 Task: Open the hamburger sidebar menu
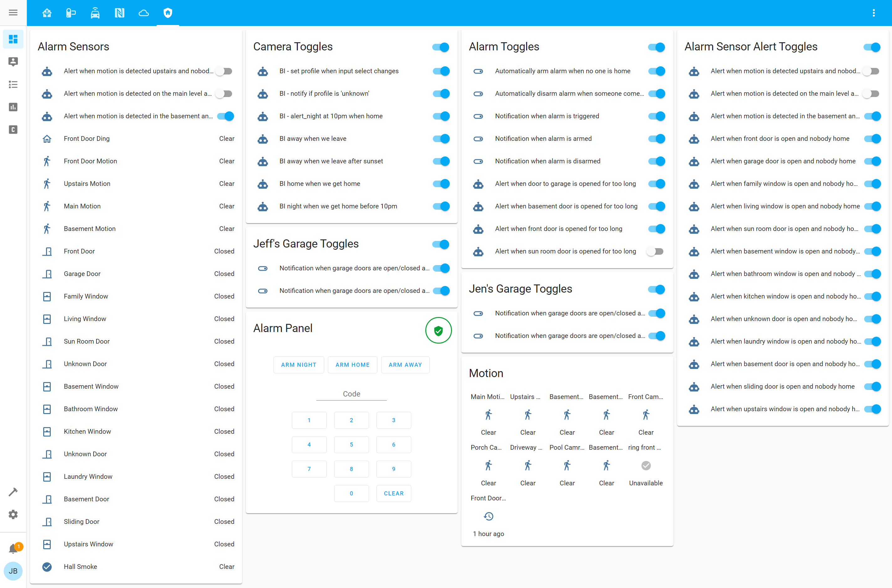13,13
